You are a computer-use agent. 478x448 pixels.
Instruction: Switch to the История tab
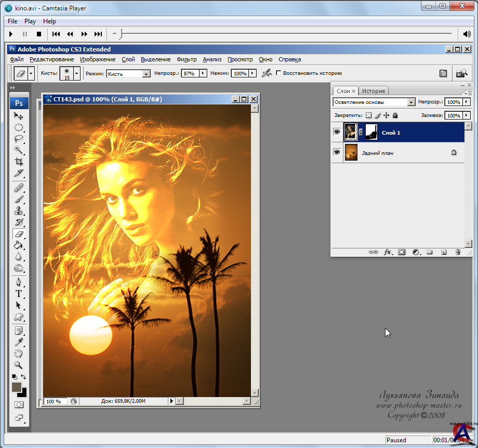point(373,91)
